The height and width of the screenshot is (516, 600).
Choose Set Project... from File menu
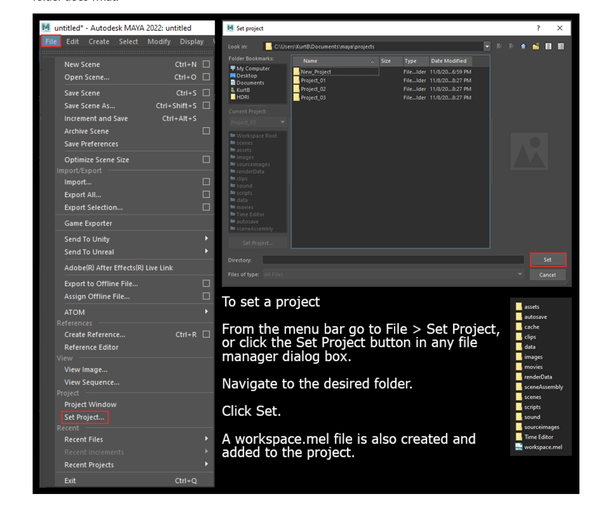point(85,417)
